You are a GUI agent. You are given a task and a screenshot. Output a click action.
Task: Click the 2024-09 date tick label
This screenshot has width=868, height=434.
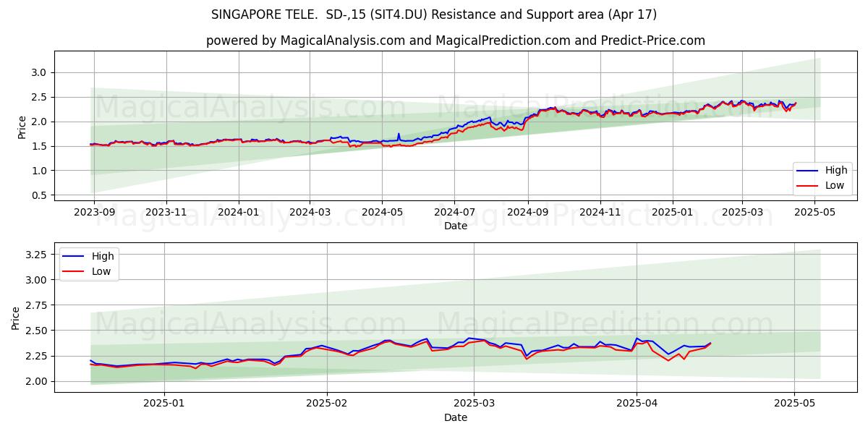[x=527, y=213]
